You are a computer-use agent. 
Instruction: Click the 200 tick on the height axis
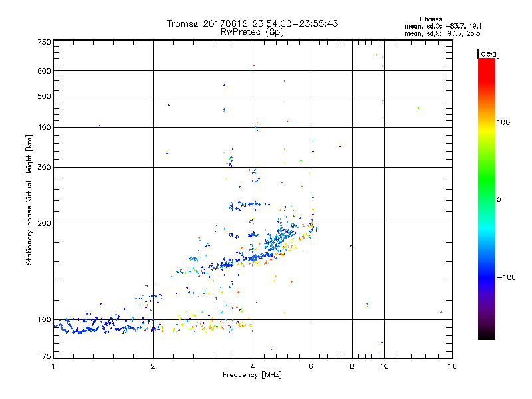[x=45, y=223]
